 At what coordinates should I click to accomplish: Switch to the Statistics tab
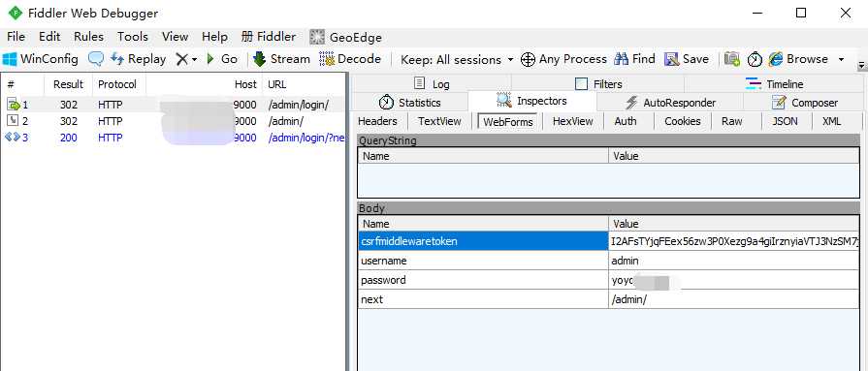(x=409, y=103)
